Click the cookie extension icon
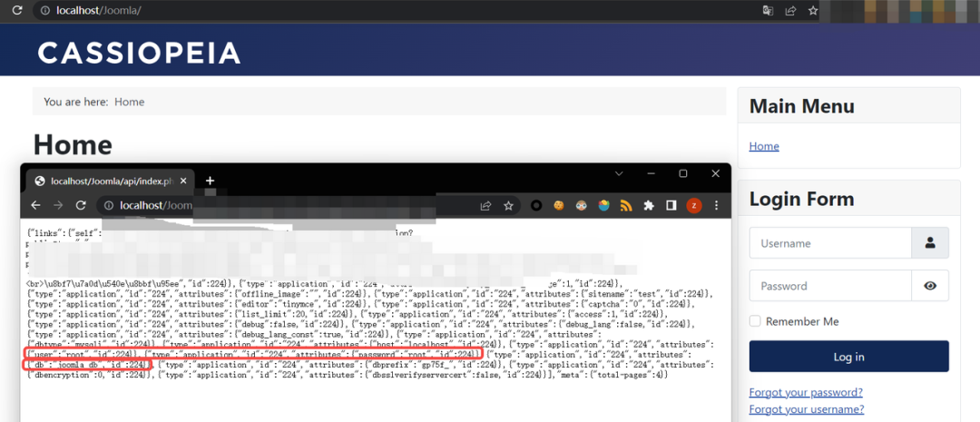 click(x=560, y=206)
